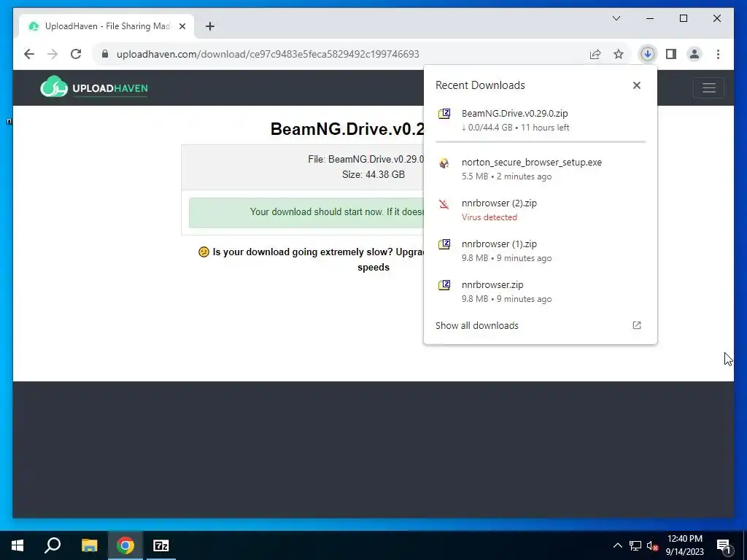Open downloads page external link icon

(636, 325)
